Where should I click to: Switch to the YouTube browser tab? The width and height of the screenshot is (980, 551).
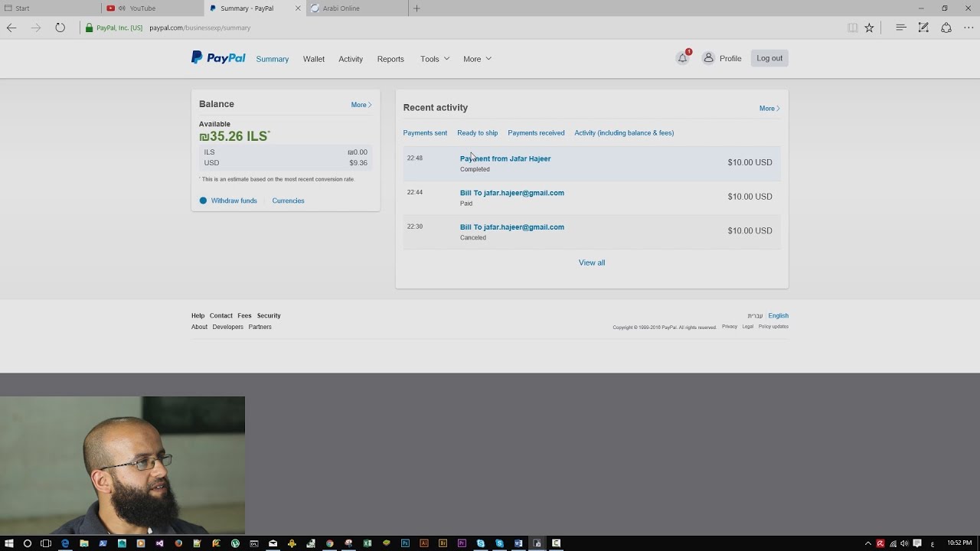pyautogui.click(x=153, y=8)
